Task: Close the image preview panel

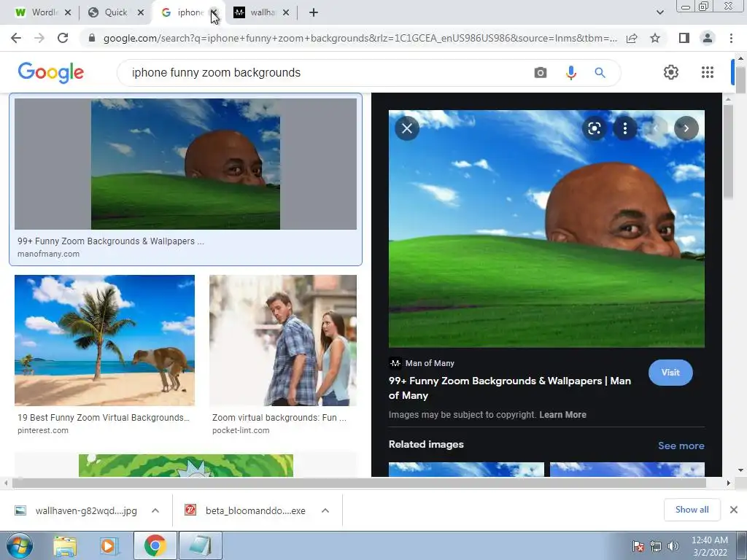Action: [x=407, y=128]
